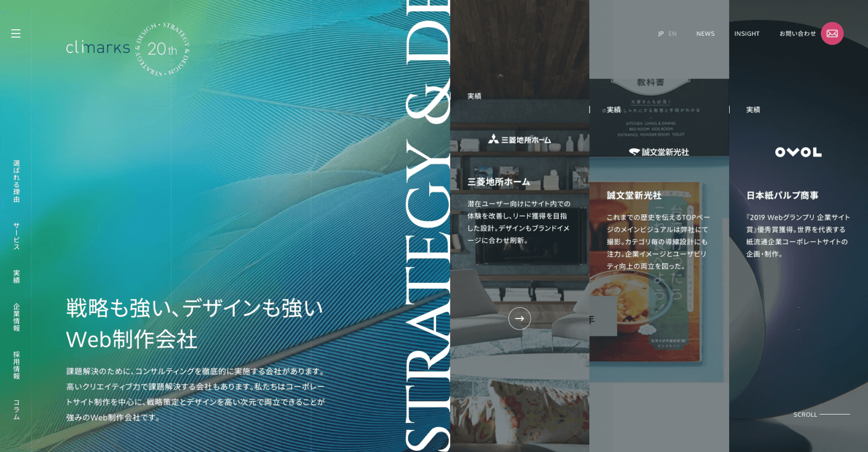Go to 選ばれる理由 in side navigation
The image size is (868, 452).
tap(16, 181)
